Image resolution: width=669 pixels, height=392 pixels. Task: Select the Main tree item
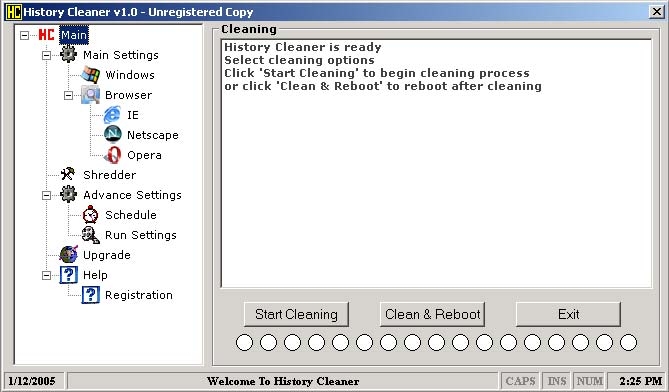(x=74, y=35)
